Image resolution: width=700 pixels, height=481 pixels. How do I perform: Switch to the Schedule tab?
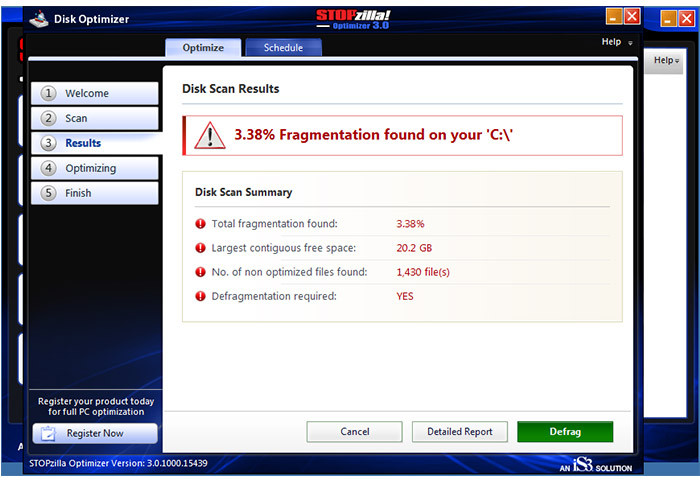pyautogui.click(x=283, y=48)
